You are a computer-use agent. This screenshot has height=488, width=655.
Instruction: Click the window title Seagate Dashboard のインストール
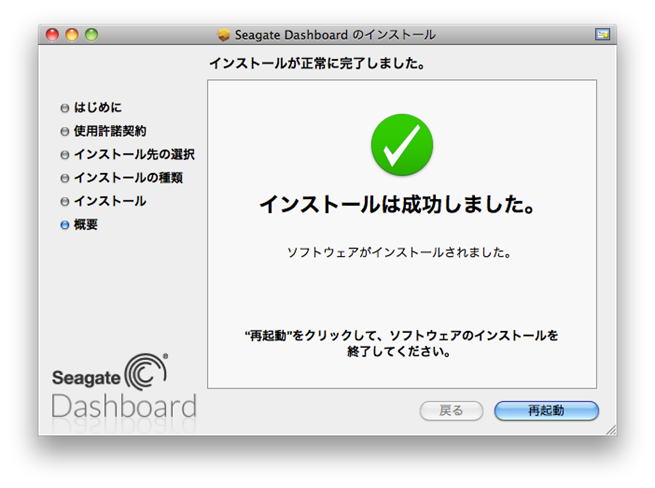tap(335, 35)
